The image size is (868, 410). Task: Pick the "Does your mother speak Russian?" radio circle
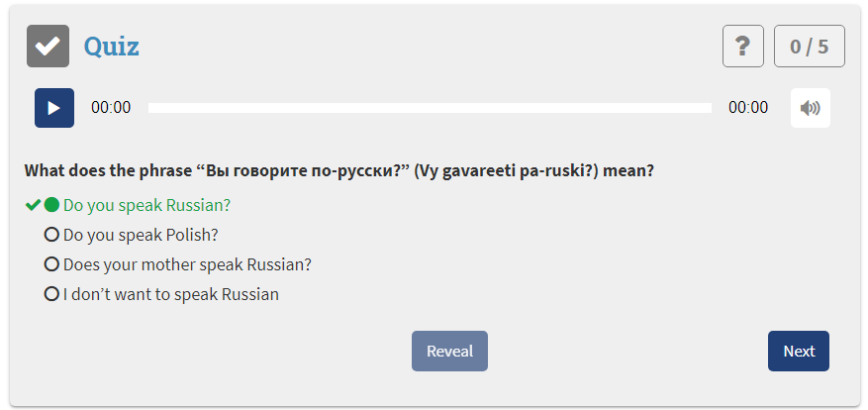pos(51,265)
